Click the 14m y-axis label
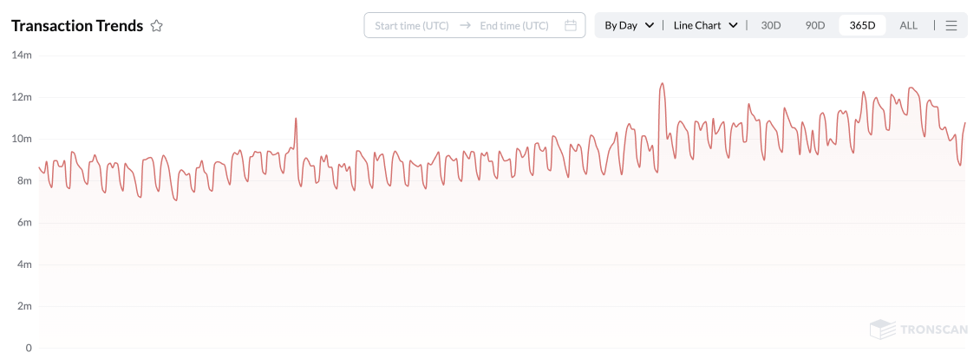The image size is (980, 359). [22, 55]
